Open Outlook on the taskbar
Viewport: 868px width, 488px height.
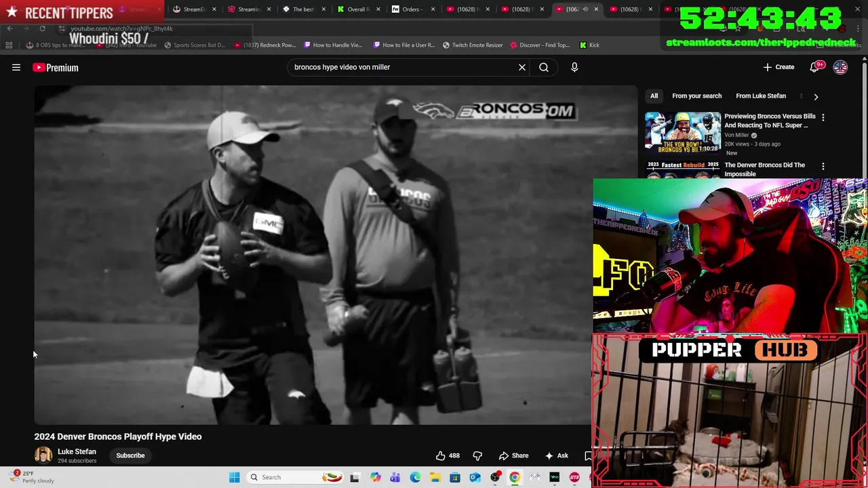click(x=475, y=477)
